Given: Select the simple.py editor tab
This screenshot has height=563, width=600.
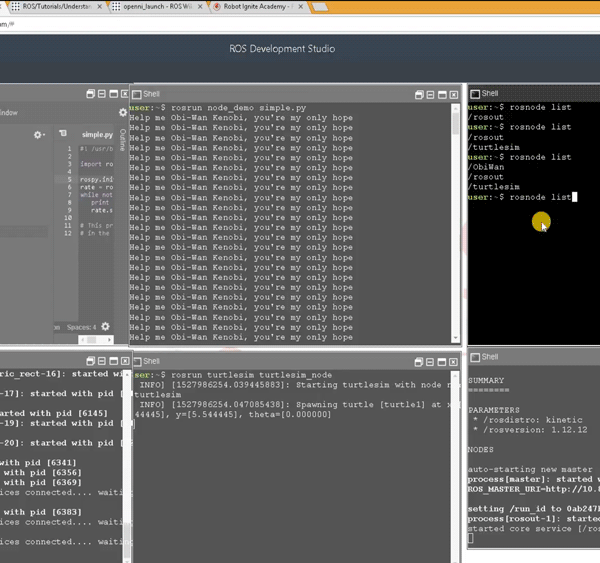Looking at the screenshot, I should click(x=97, y=134).
